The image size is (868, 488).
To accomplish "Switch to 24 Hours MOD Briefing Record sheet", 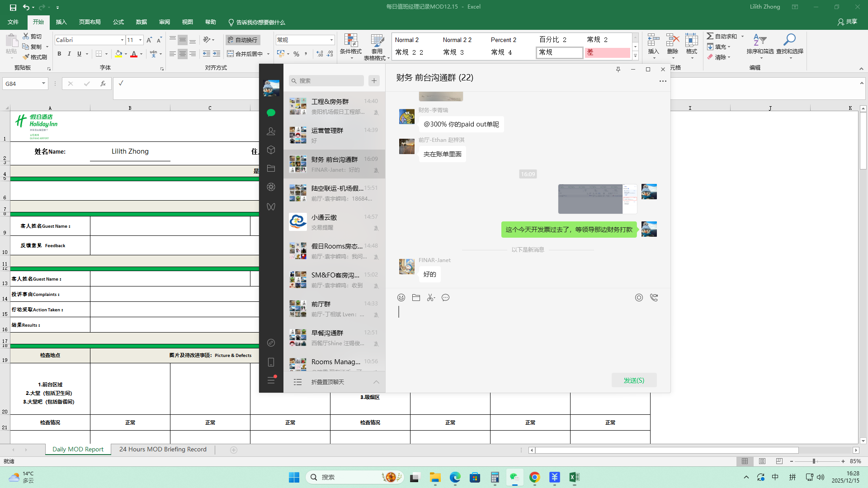I will click(x=163, y=449).
